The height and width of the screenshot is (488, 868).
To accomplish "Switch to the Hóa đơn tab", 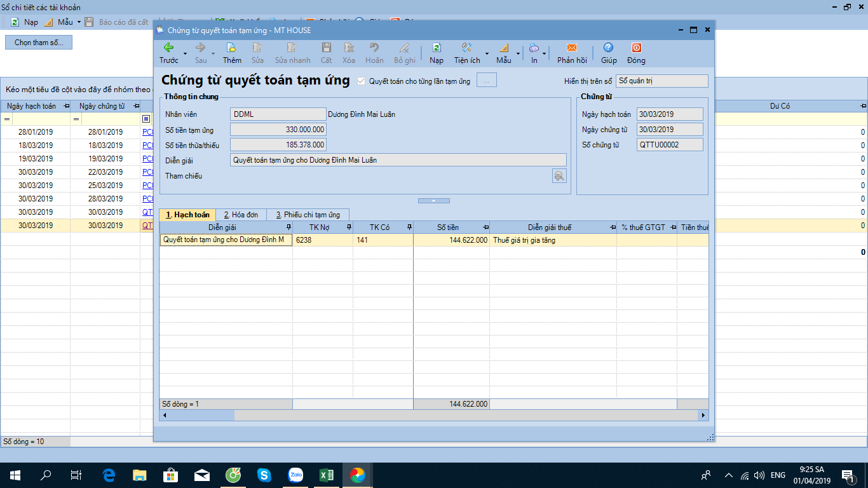I will tap(241, 215).
